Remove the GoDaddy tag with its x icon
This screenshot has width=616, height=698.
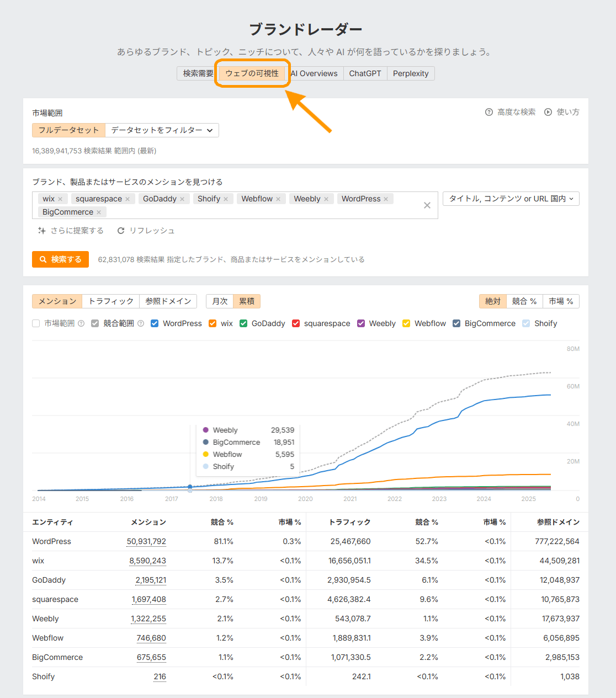click(x=182, y=199)
